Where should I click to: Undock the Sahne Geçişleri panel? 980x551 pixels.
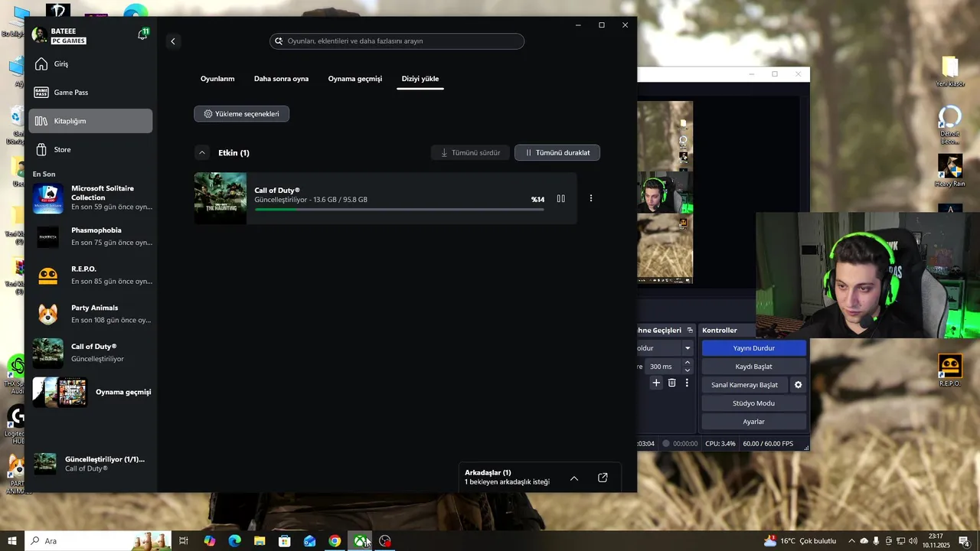pos(690,331)
